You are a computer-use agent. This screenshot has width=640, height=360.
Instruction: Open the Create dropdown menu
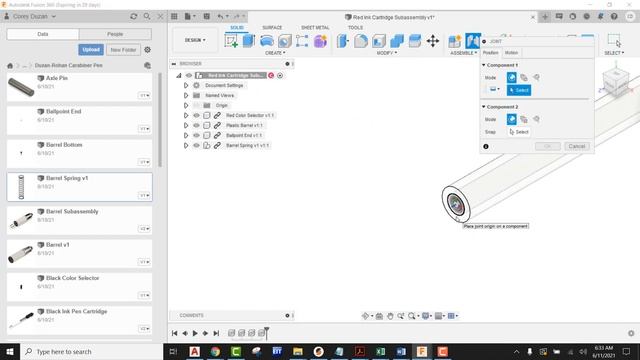pyautogui.click(x=275, y=53)
